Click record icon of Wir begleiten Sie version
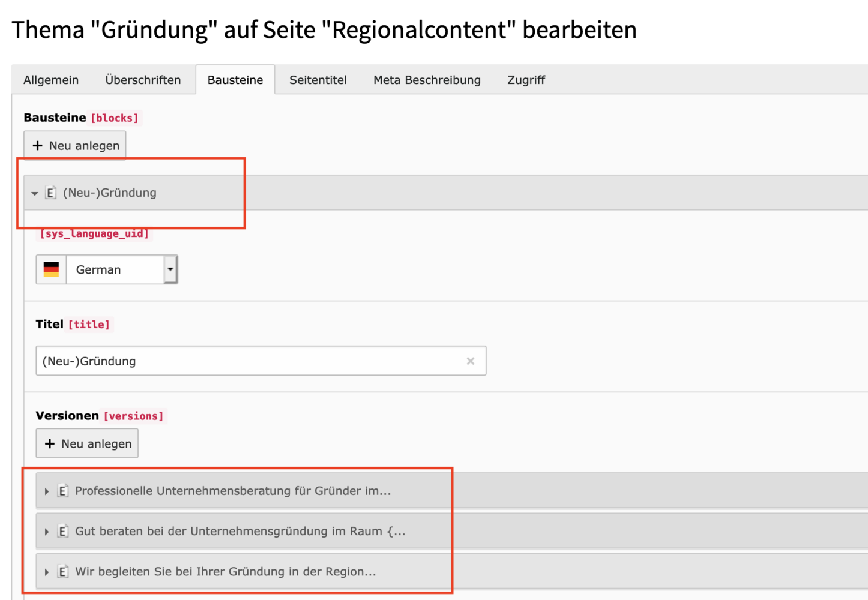Image resolution: width=868 pixels, height=600 pixels. 62,571
